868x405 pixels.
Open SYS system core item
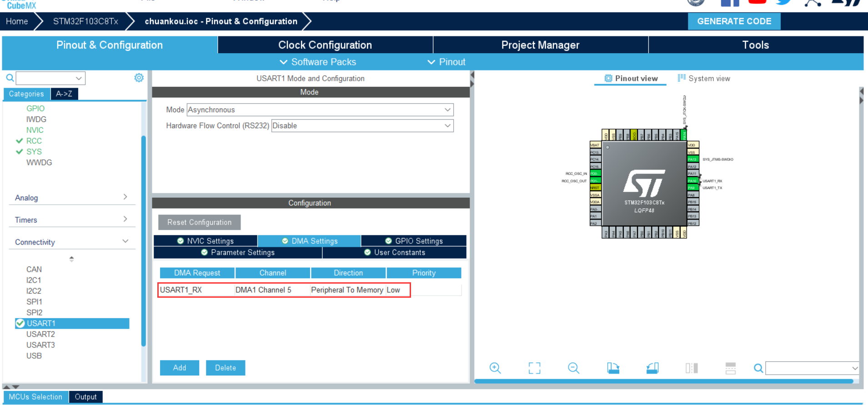coord(34,152)
